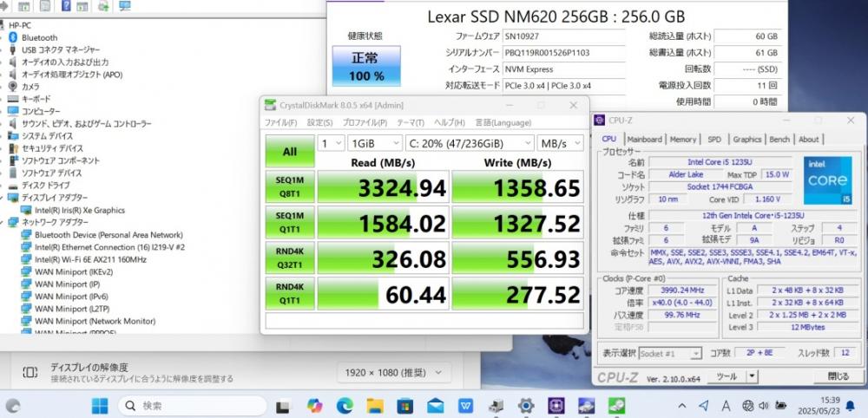Image resolution: width=868 pixels, height=418 pixels.
Task: Click the Intel Core i5 logo in CPU-Z
Action: pyautogui.click(x=827, y=180)
